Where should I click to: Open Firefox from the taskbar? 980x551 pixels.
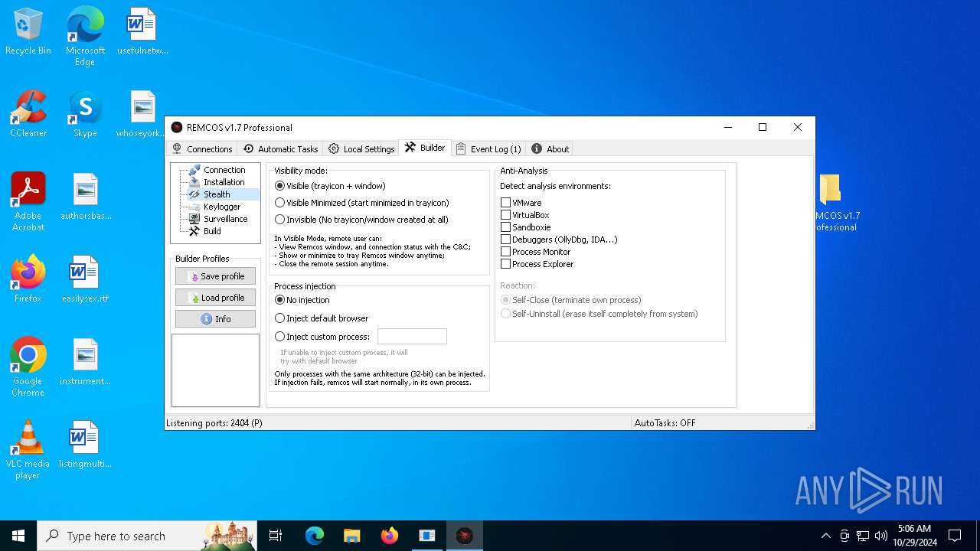390,536
